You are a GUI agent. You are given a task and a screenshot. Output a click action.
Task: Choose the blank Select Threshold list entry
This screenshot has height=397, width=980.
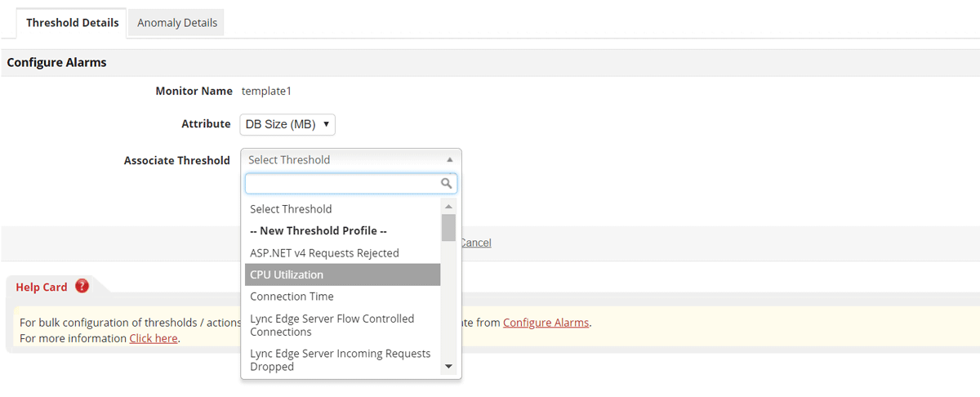tap(342, 209)
